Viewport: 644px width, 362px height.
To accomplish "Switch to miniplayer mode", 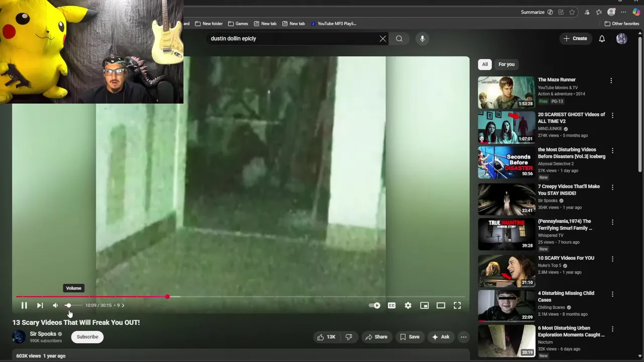I will click(424, 305).
